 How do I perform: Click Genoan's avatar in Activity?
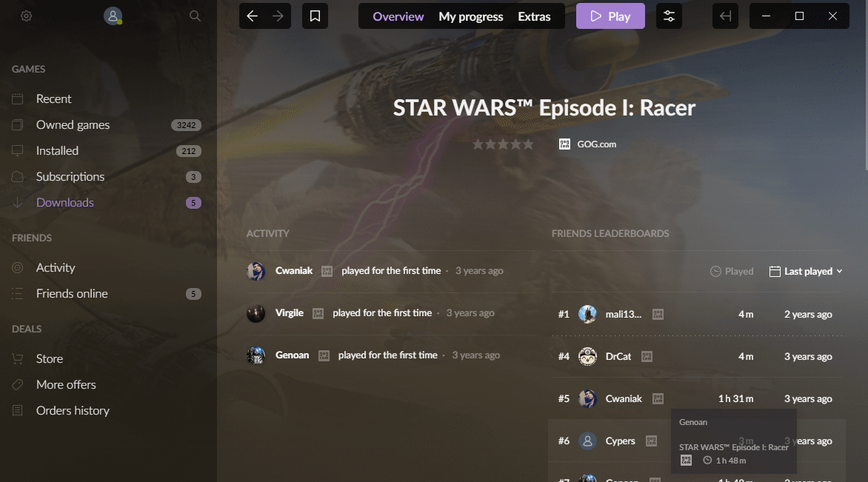pyautogui.click(x=256, y=355)
